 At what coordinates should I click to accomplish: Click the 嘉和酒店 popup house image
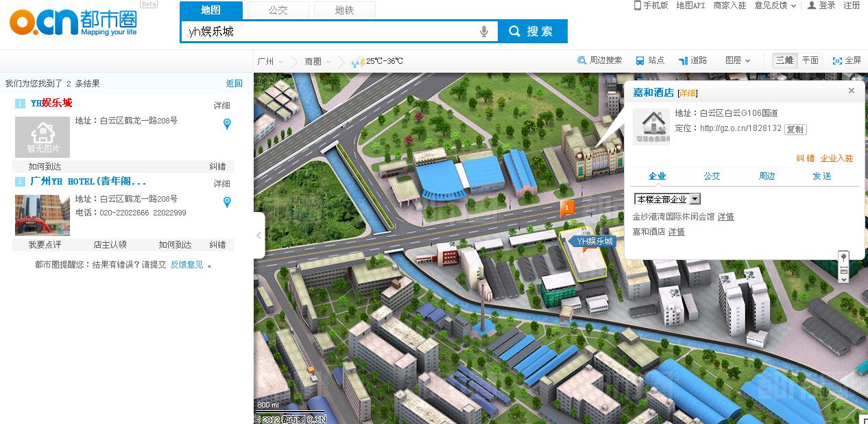pos(651,126)
